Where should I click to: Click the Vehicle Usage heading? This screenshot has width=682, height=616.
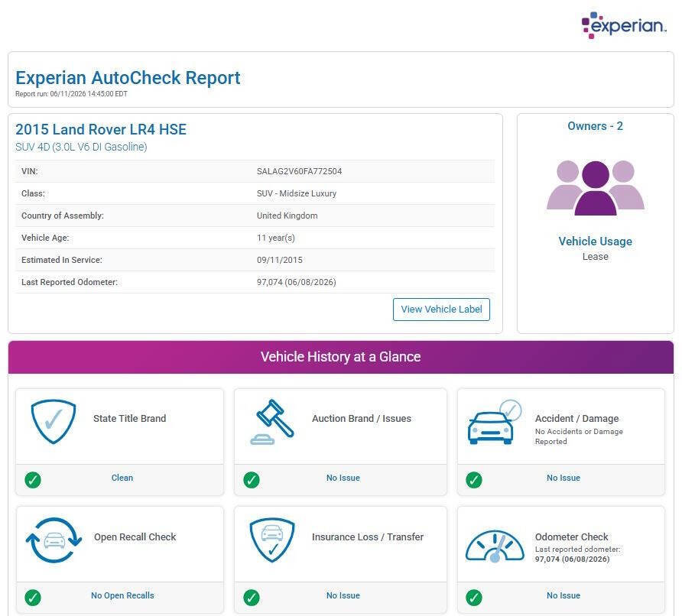tap(595, 242)
